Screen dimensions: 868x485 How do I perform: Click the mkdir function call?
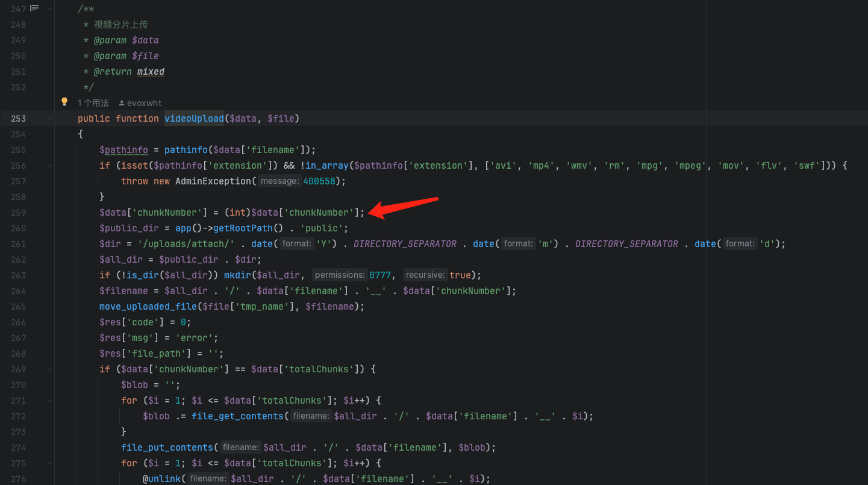coord(237,275)
